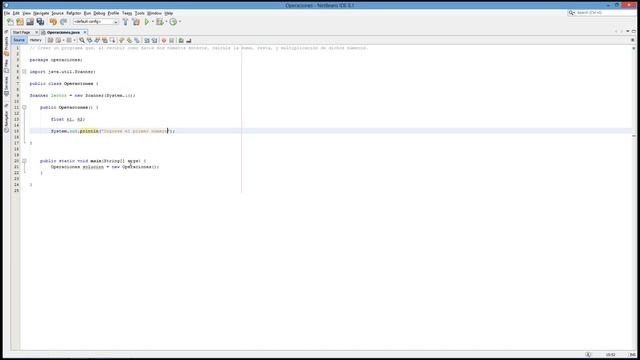Collapse the import statement fold
This screenshot has width=640, height=360.
[x=24, y=71]
